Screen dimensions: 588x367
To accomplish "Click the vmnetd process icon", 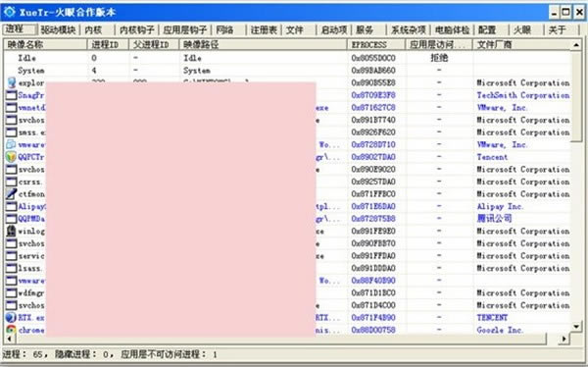I will 11,107.
